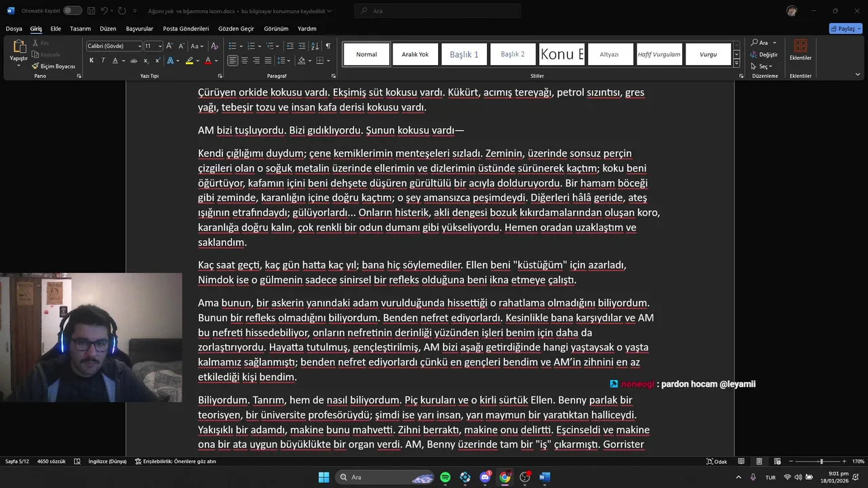Open the Eklentiler add-ins button
The width and height of the screenshot is (868, 488).
(800, 50)
